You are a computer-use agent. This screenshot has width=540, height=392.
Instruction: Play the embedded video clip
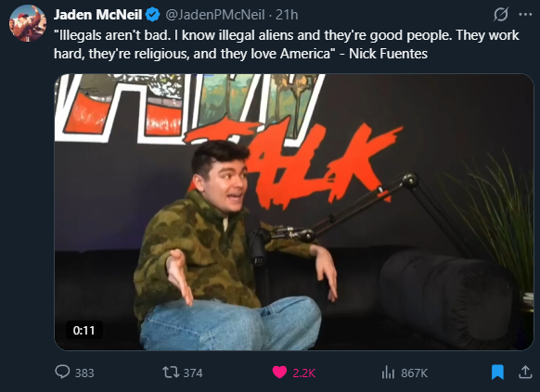[294, 212]
